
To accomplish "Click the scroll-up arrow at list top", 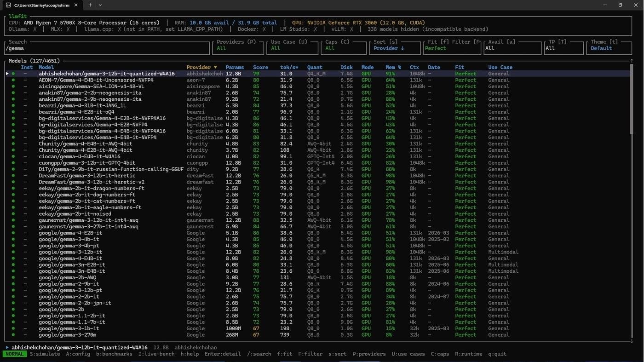I will pos(632,61).
